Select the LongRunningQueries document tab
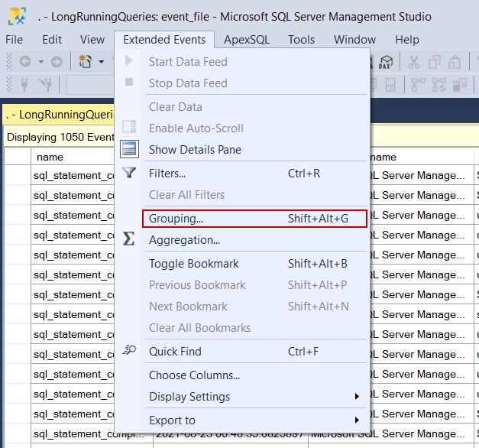Image resolution: width=479 pixels, height=448 pixels. 58,115
